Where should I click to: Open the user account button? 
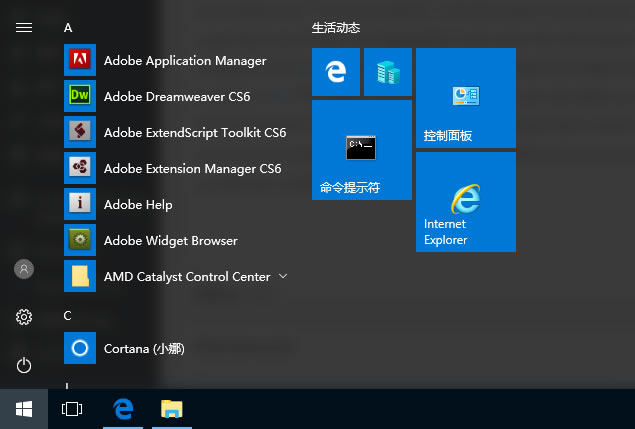pyautogui.click(x=24, y=269)
